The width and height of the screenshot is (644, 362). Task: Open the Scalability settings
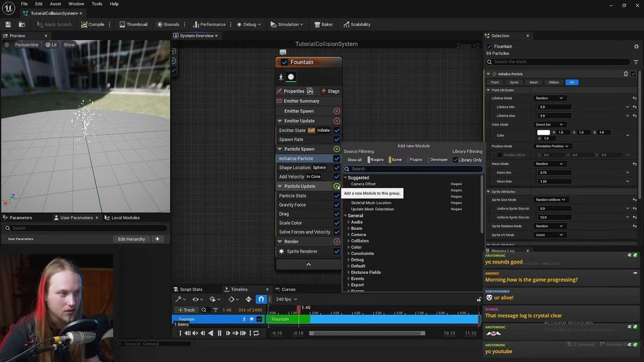[357, 24]
